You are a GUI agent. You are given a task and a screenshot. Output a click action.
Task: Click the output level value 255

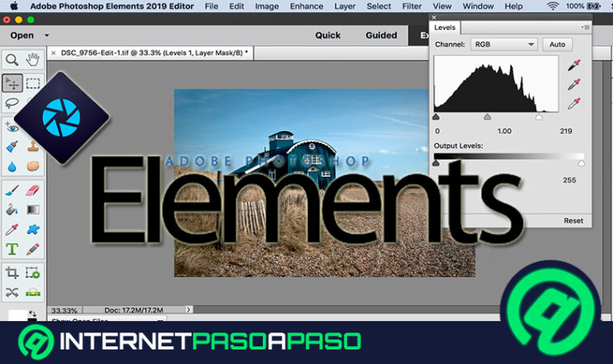tap(569, 180)
